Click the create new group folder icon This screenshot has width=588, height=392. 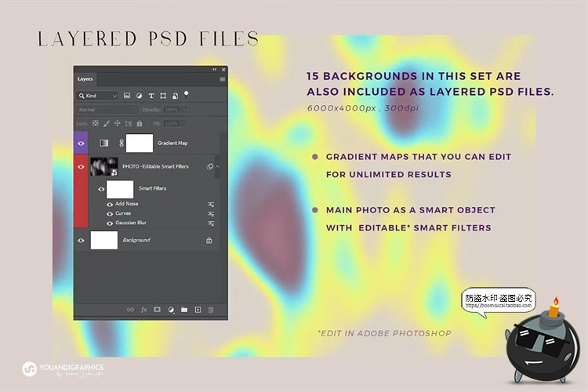[x=183, y=310]
